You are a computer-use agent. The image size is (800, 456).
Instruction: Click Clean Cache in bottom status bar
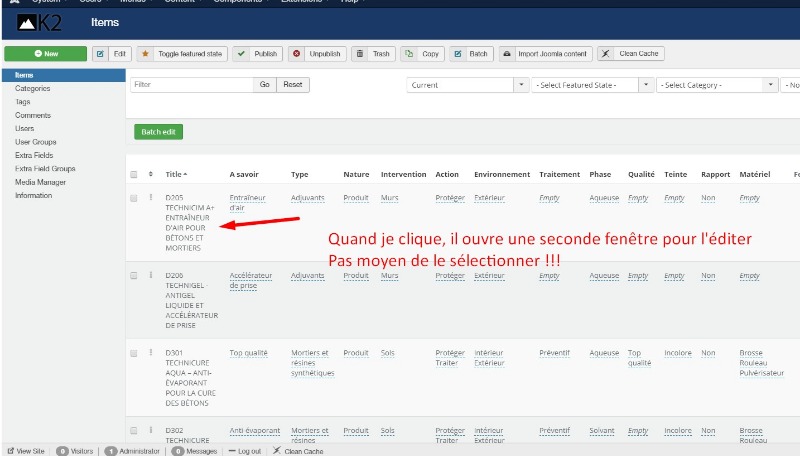(298, 451)
